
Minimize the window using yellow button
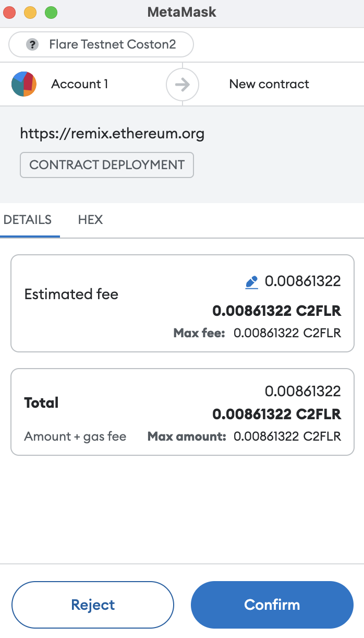30,13
